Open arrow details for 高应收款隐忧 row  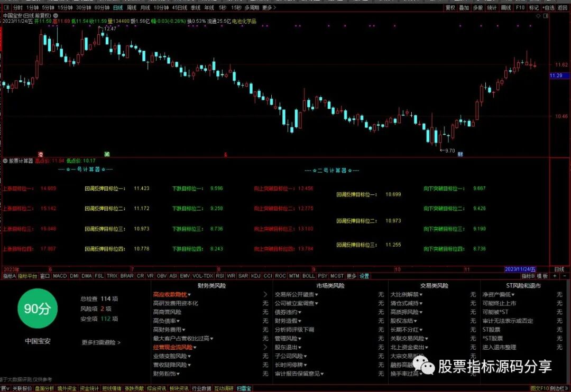coord(265,294)
